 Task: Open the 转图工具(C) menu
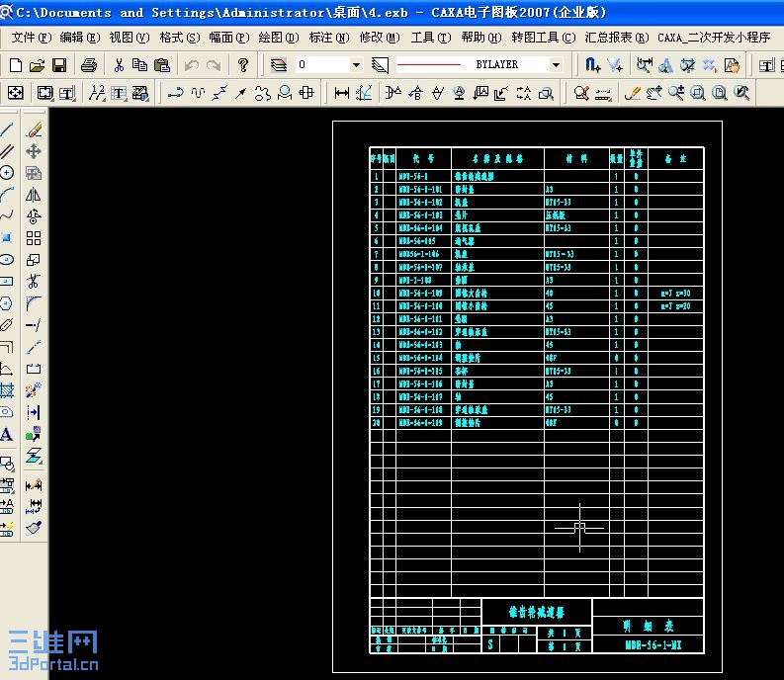point(544,38)
